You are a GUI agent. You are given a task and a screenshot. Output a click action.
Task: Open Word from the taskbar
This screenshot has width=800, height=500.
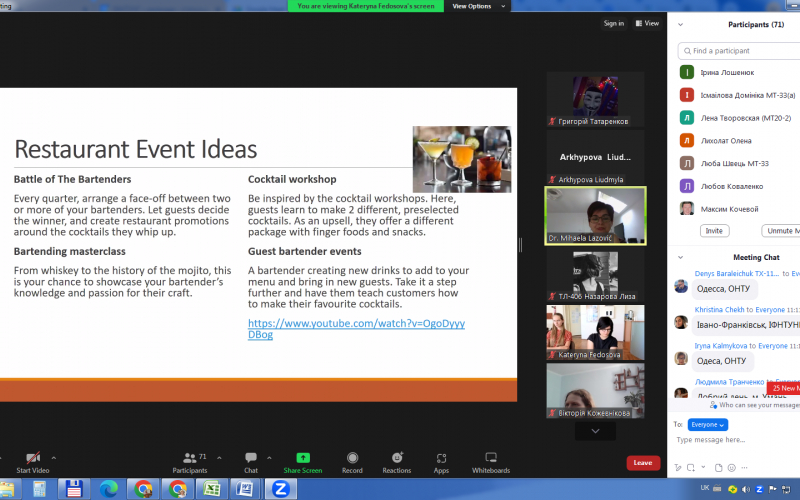(x=245, y=489)
